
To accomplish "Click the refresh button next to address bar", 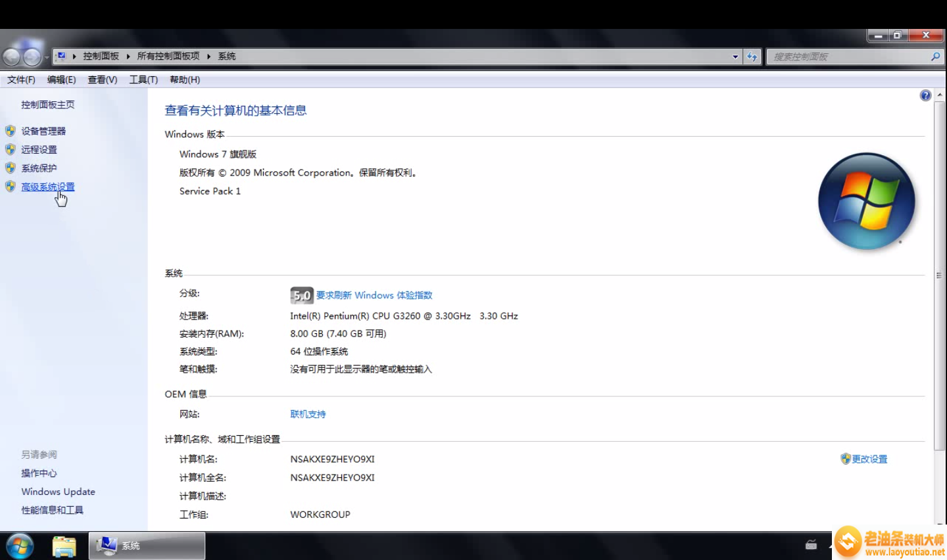I will (x=752, y=57).
